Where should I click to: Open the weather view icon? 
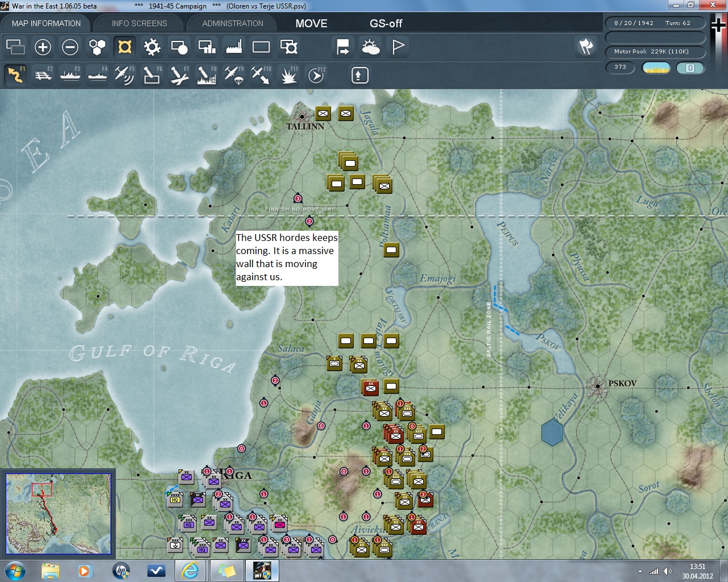tap(371, 47)
